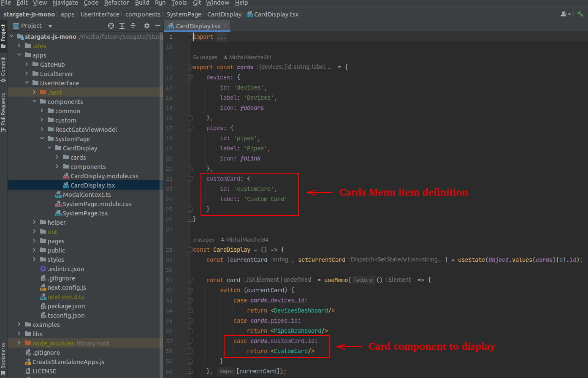Close the CardDisplay.tsx editor tab
Image resolution: width=588 pixels, height=378 pixels.
coord(225,26)
